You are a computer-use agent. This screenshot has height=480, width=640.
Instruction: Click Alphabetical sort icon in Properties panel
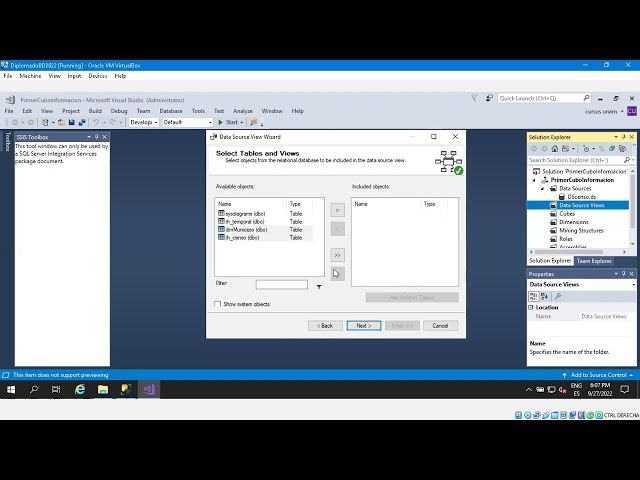pyautogui.click(x=544, y=296)
